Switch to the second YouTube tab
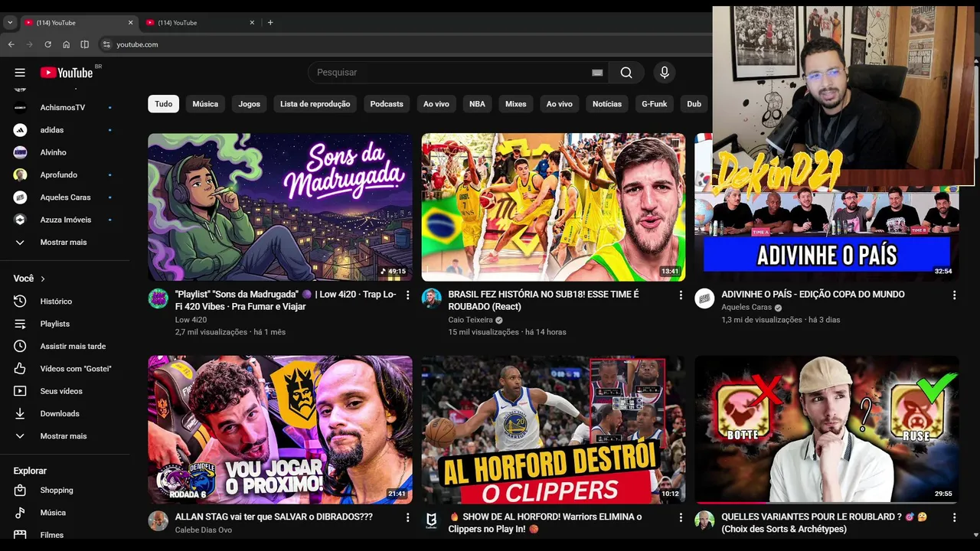Image resolution: width=980 pixels, height=551 pixels. [x=199, y=23]
